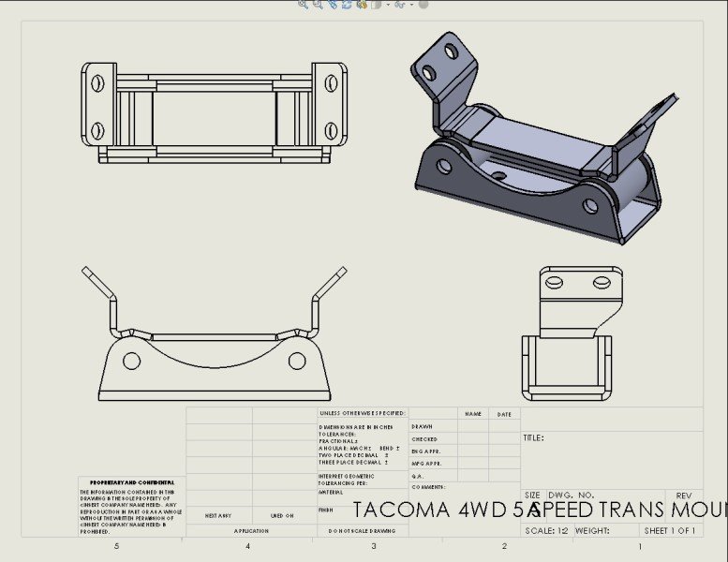Select the shaded isometric view of the mount
728x562 pixels.
(544, 138)
